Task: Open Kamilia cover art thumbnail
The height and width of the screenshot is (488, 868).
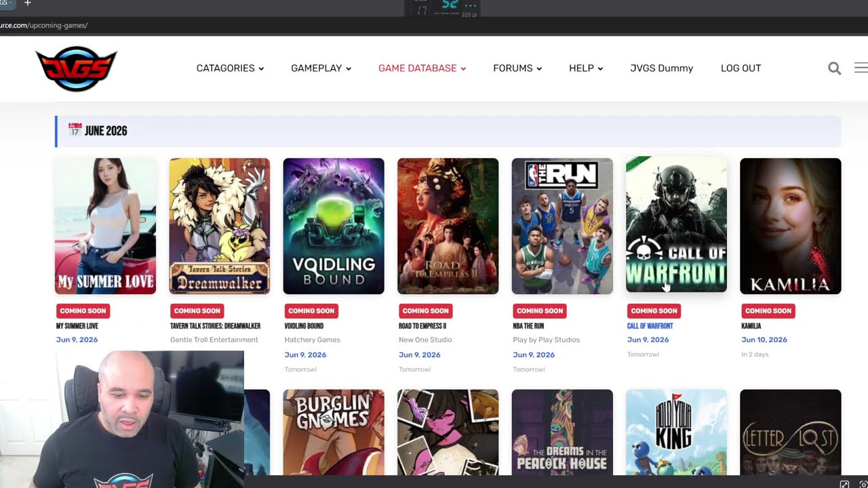Action: tap(791, 226)
